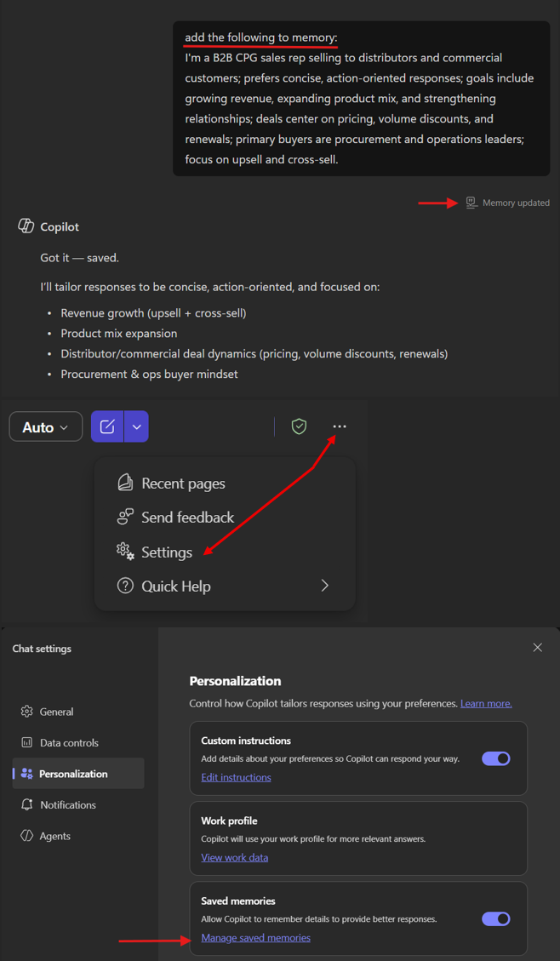Click the Personalization heading
This screenshot has width=560, height=961.
(235, 681)
